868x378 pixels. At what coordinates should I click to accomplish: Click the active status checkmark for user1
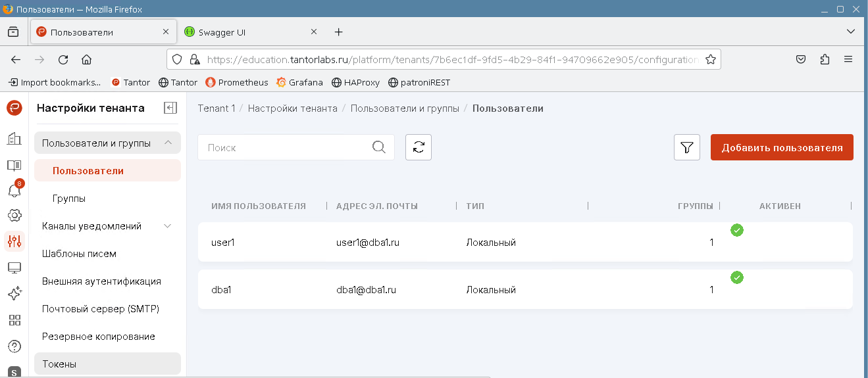(x=737, y=230)
